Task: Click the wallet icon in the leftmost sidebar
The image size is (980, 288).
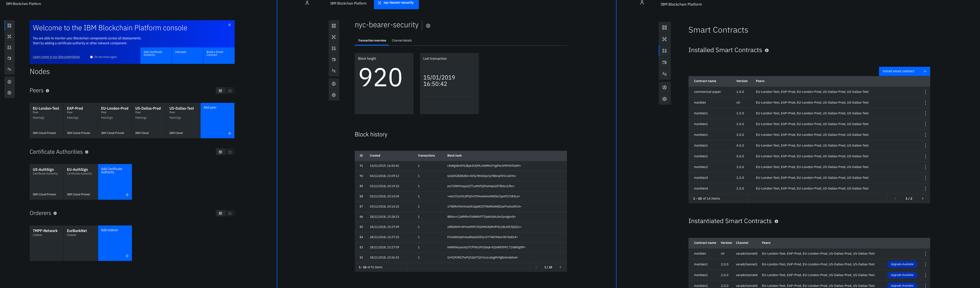Action: (10, 58)
